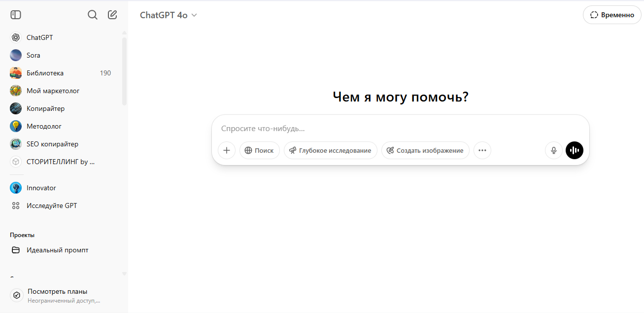Screen dimensions: 644x313
Task: Click the SEO копирайтер avatar icon
Action: click(x=16, y=144)
